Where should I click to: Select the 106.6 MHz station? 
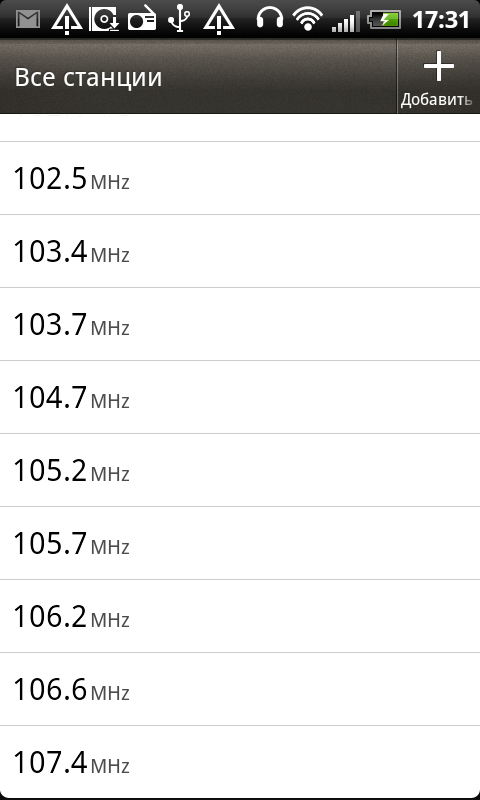240,689
